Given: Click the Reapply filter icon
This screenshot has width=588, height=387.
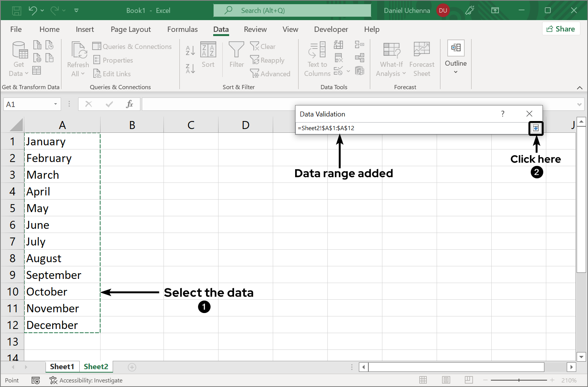Looking at the screenshot, I should point(267,60).
